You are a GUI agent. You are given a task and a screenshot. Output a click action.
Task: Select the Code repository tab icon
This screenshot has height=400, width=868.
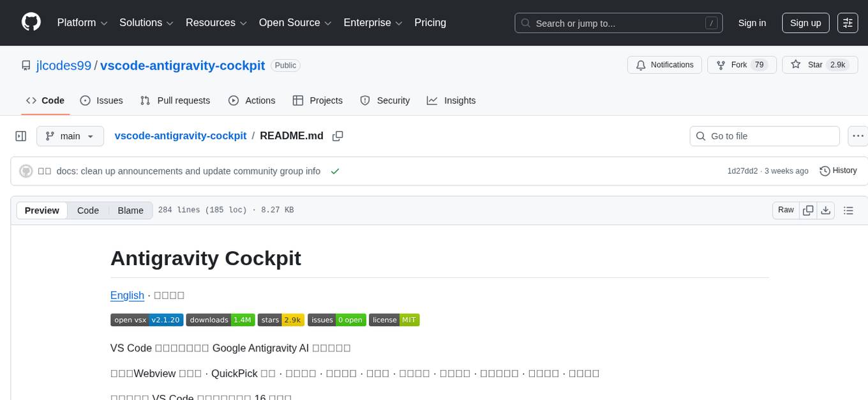click(31, 100)
